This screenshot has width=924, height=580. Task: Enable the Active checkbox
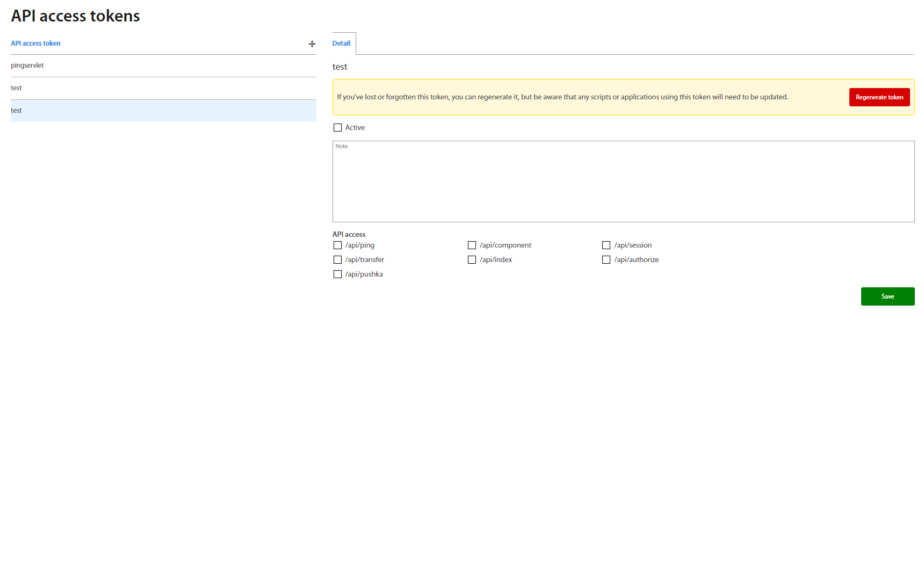point(337,128)
